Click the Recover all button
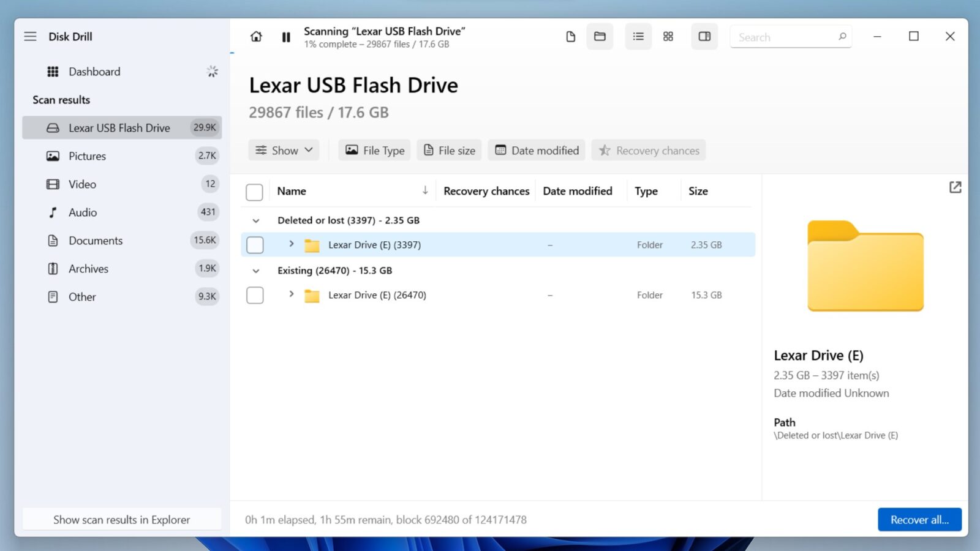 click(x=919, y=519)
